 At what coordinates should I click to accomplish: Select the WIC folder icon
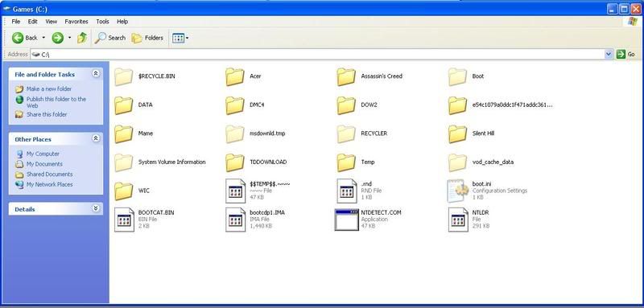click(x=124, y=191)
